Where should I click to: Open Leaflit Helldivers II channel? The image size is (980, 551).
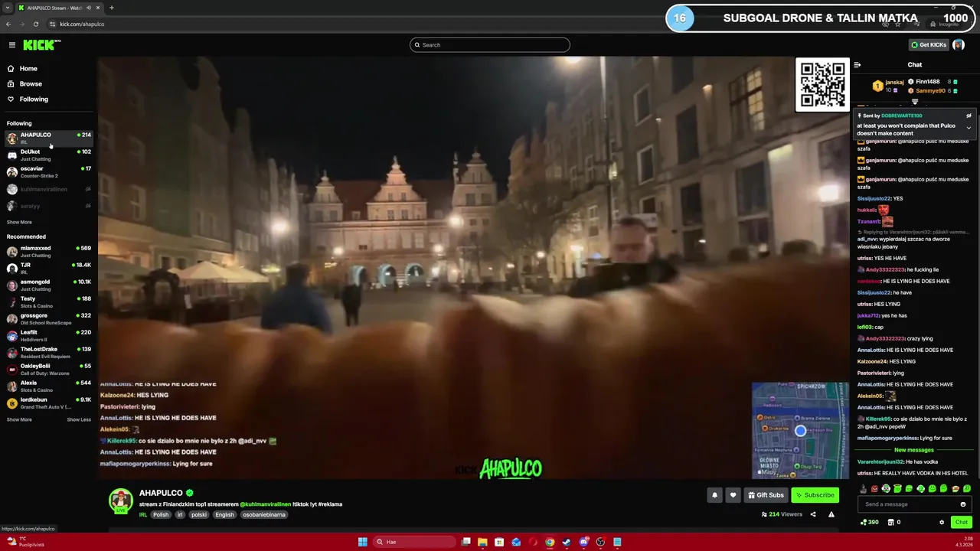tap(49, 336)
